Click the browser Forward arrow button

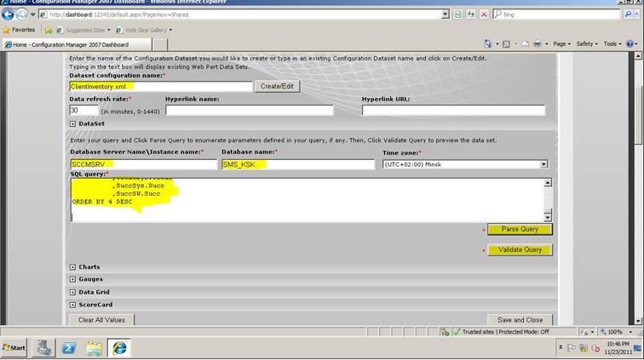coord(22,14)
